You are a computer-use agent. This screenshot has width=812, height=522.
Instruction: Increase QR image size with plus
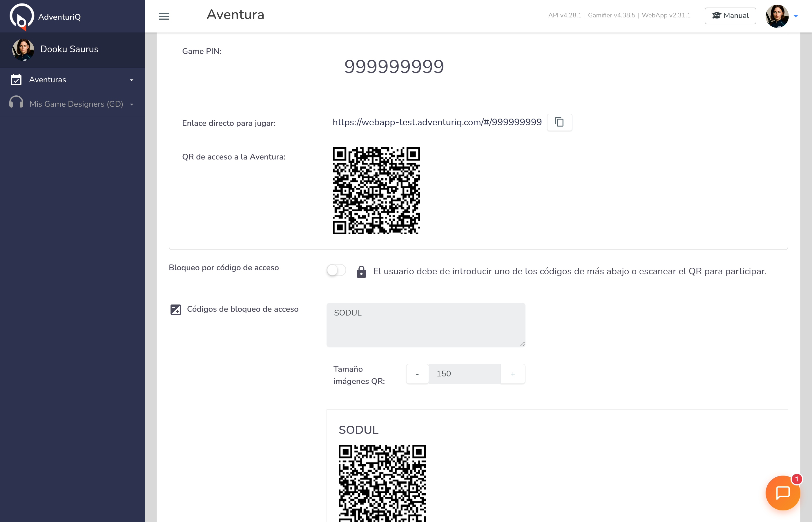point(513,374)
